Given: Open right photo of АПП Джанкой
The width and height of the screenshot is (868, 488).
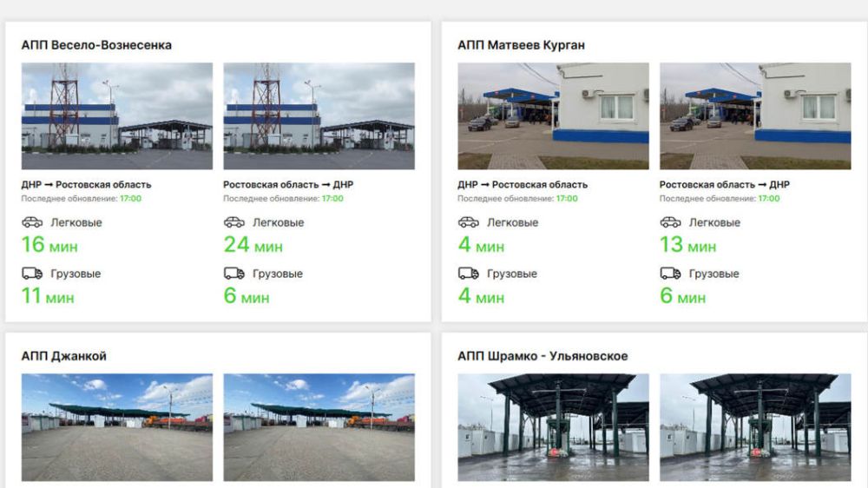Looking at the screenshot, I should pos(319,427).
